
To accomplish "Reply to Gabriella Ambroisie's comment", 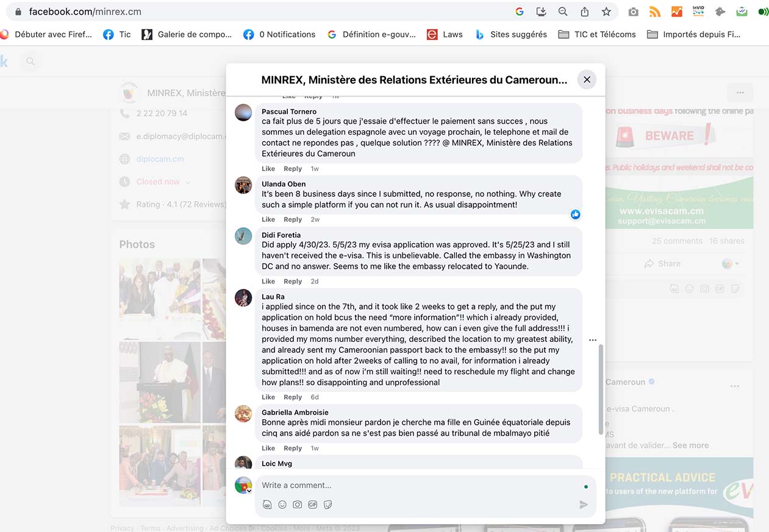I will point(293,449).
